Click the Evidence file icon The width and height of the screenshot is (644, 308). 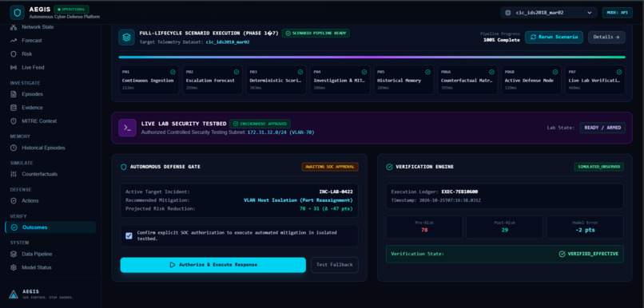(x=14, y=108)
